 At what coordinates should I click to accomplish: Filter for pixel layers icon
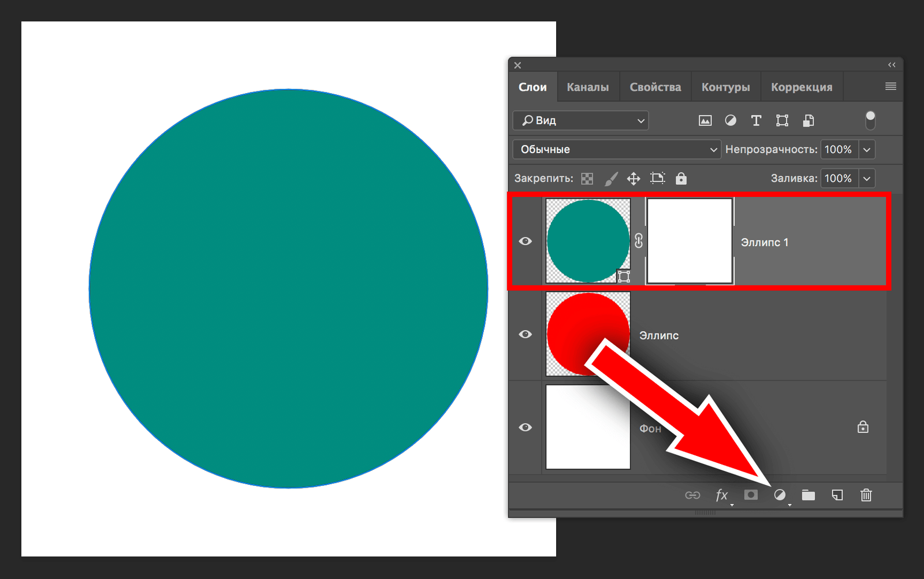point(705,120)
